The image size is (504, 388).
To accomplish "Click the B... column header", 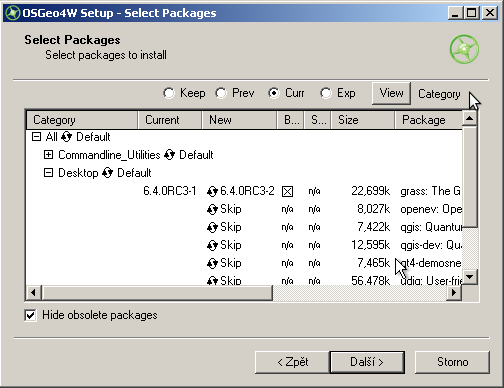I will coord(291,120).
